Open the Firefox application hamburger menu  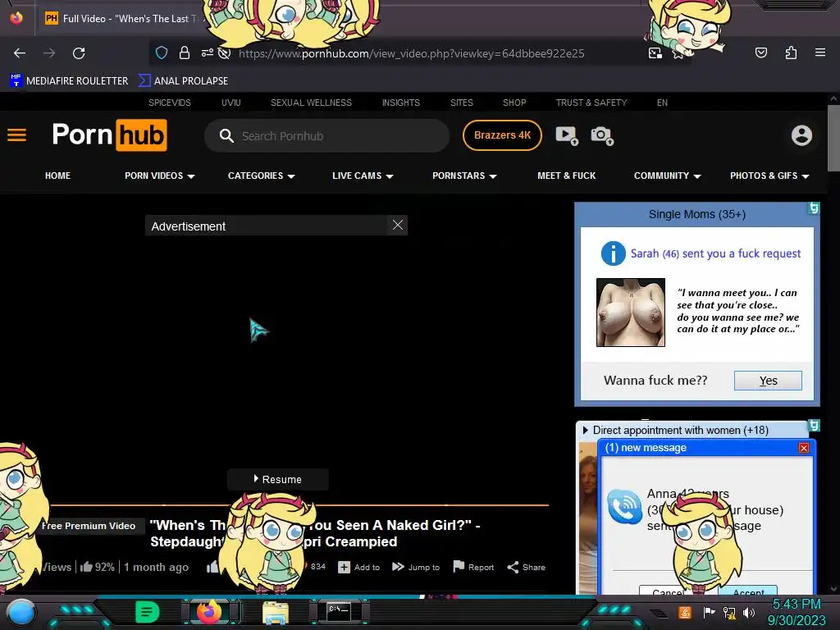pos(820,52)
